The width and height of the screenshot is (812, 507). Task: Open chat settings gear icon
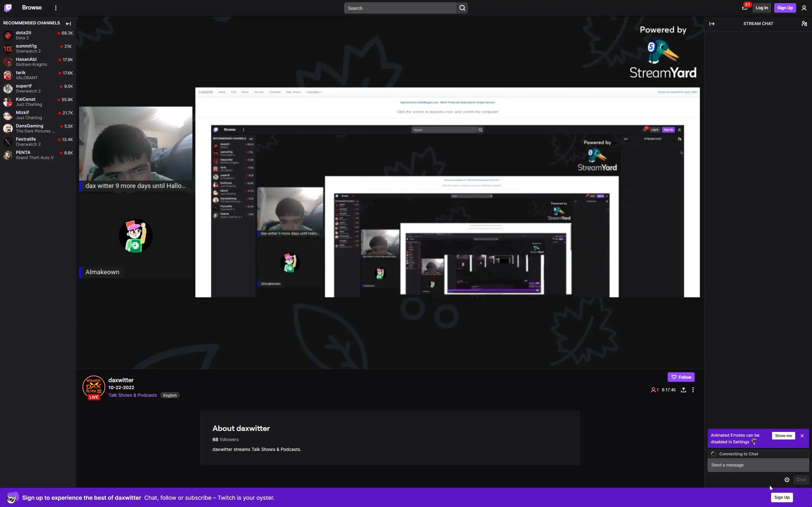coord(787,479)
